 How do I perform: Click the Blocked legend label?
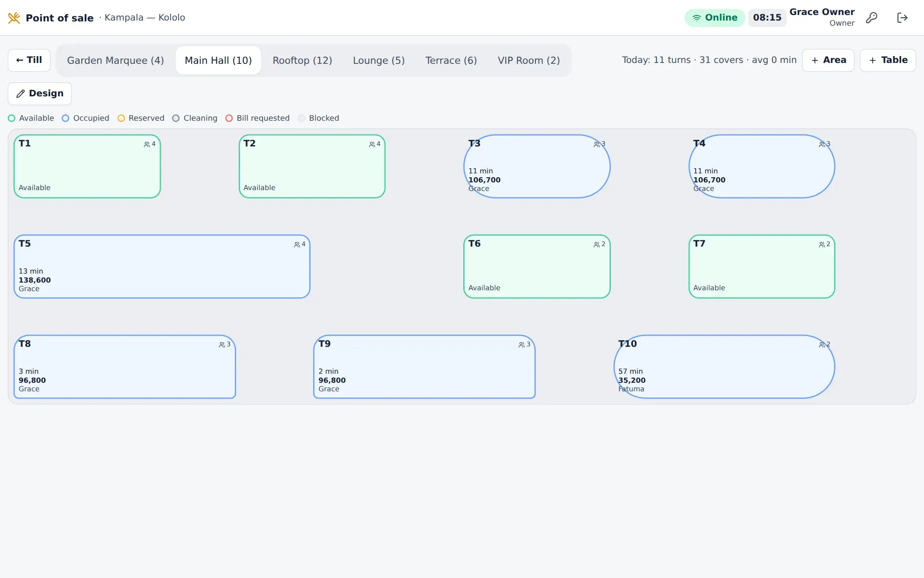(x=324, y=118)
